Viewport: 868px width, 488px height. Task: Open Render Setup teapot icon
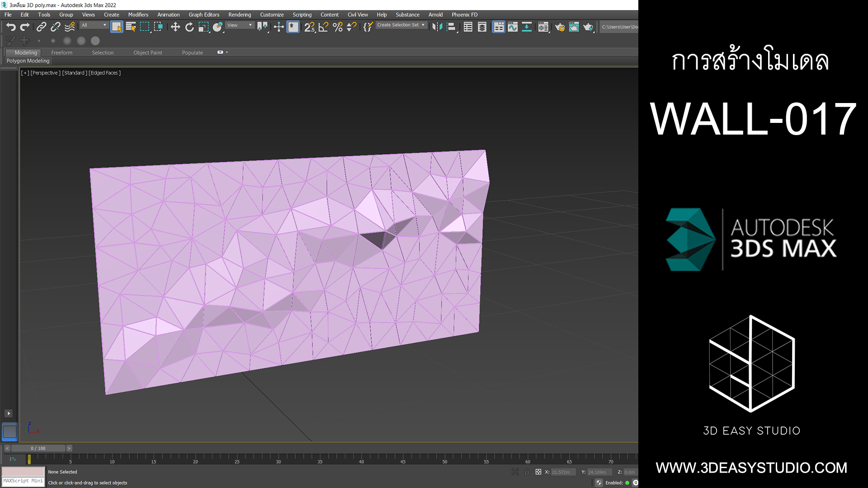pyautogui.click(x=560, y=27)
